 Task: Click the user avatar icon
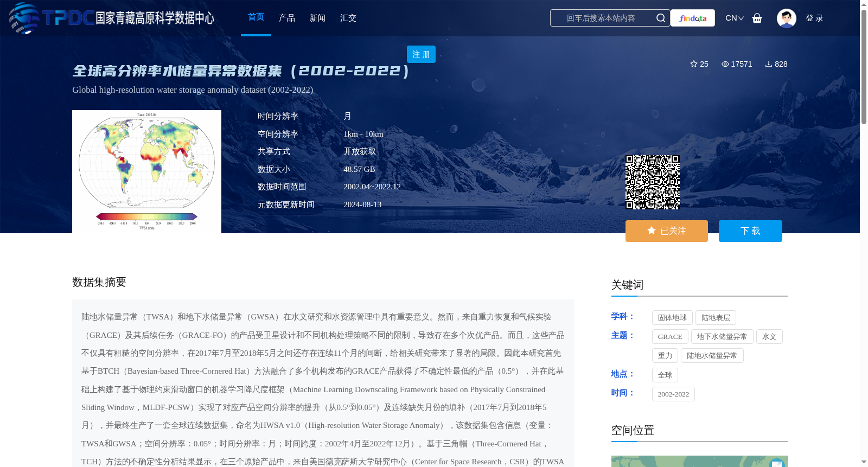(786, 18)
